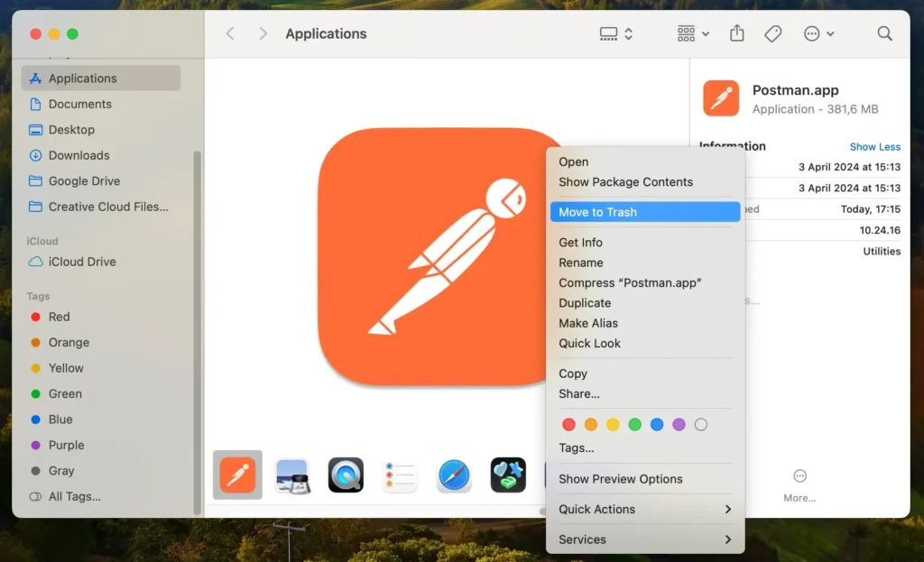
Task: Click the Search magnifier icon
Action: coord(884,33)
